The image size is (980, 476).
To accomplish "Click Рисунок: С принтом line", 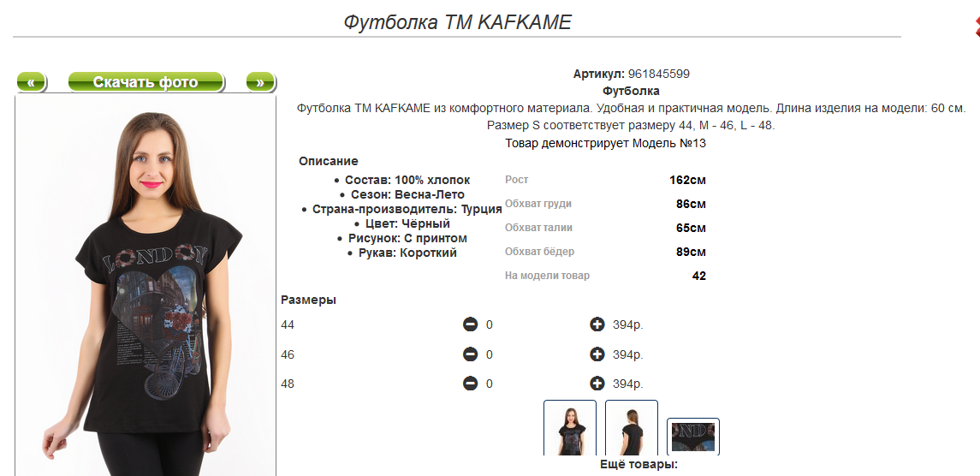I will pos(407,238).
